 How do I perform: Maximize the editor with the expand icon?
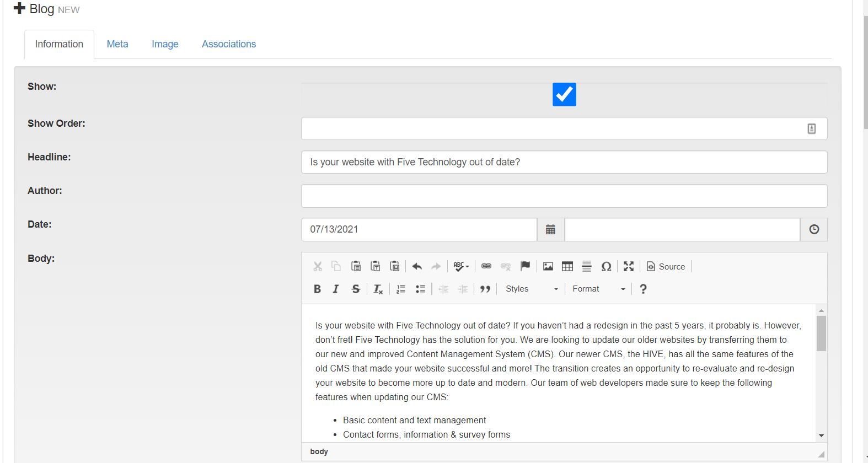click(x=629, y=267)
